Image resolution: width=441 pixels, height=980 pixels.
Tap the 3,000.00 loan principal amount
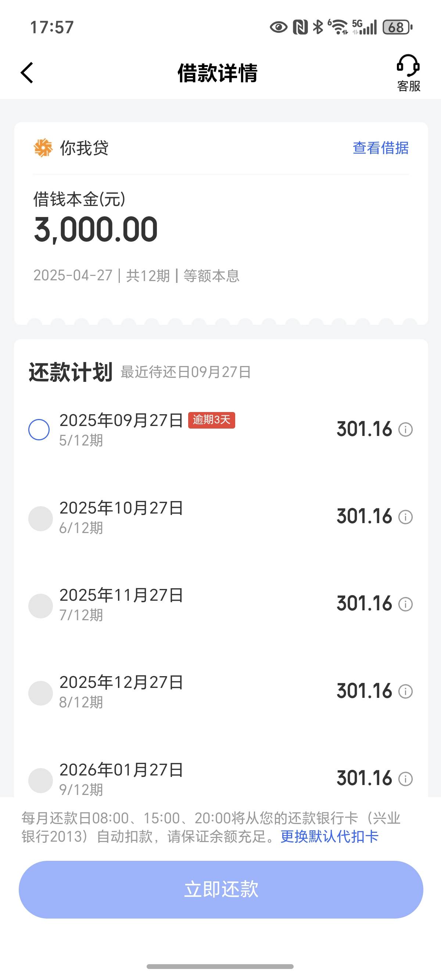[96, 230]
